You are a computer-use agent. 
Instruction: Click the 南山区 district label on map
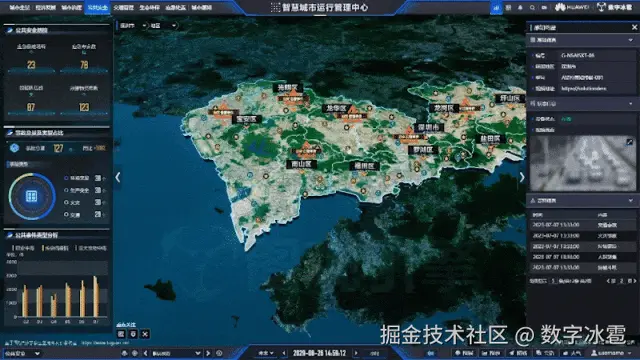point(302,164)
